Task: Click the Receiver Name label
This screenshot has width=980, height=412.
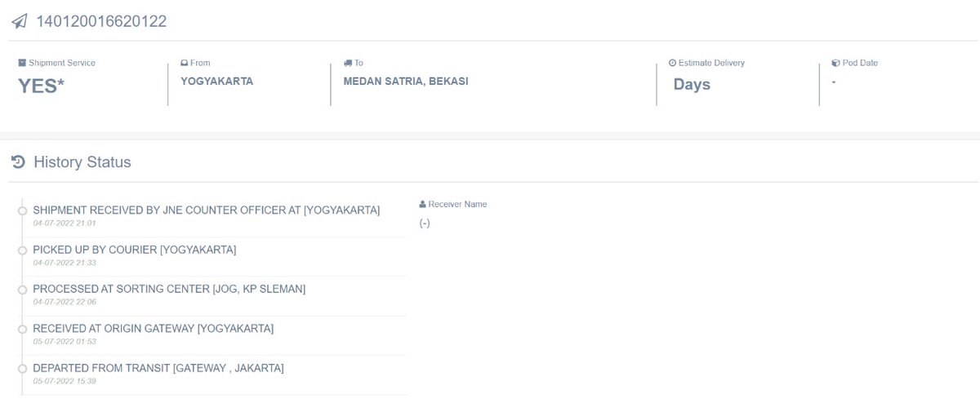Action: (457, 204)
